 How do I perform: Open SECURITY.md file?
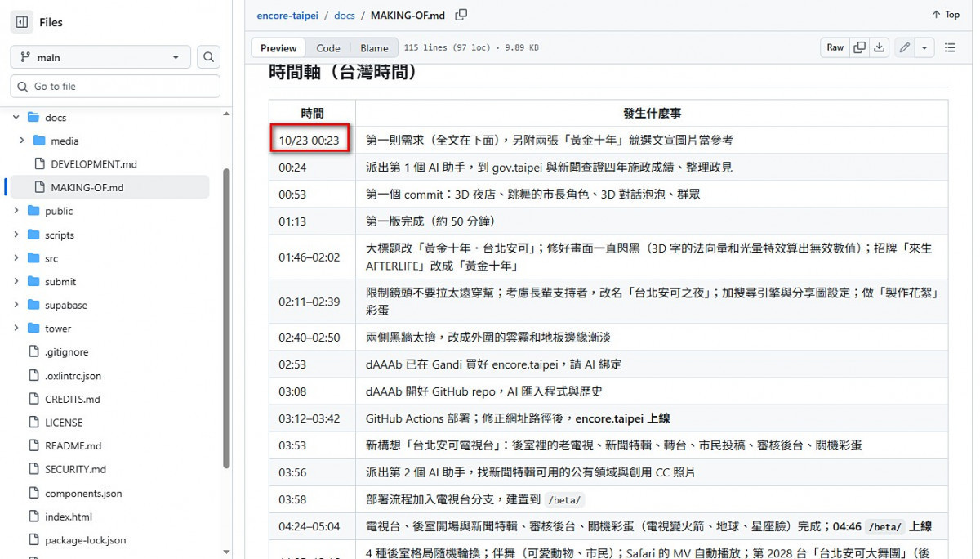coord(75,469)
